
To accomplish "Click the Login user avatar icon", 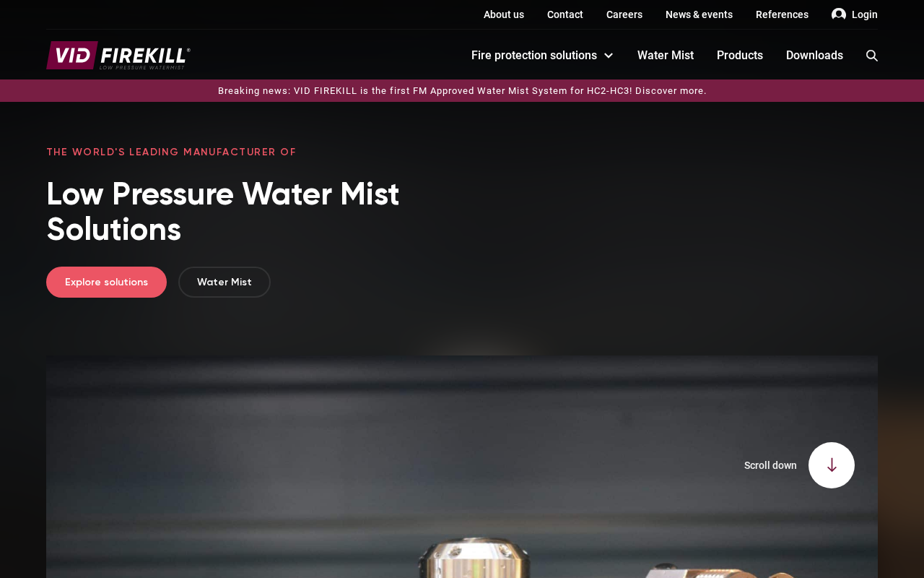I will coord(839,14).
